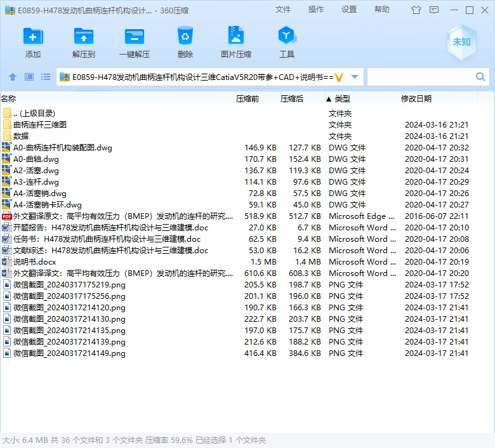The width and height of the screenshot is (495, 448).
Task: Click the archive icon in the path bar
Action: tap(64, 77)
